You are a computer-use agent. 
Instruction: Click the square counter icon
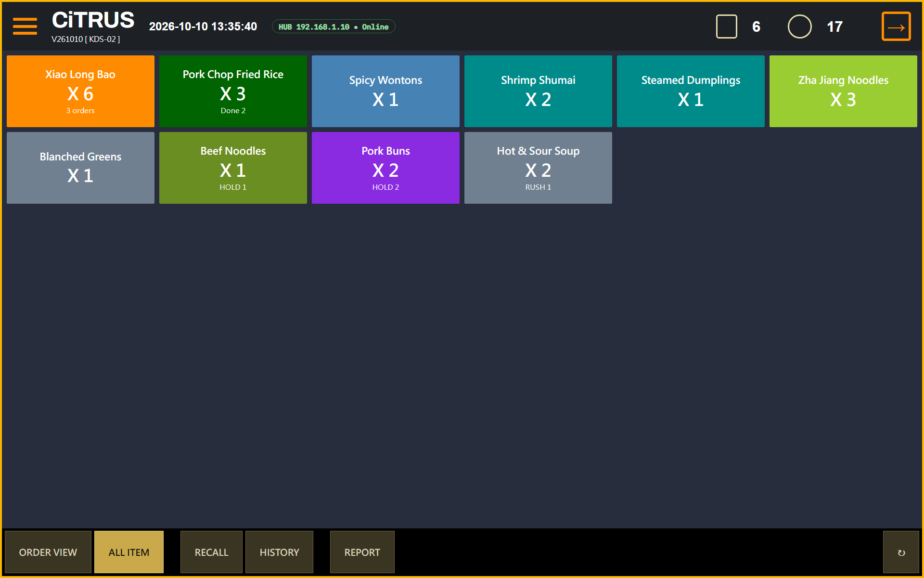727,26
